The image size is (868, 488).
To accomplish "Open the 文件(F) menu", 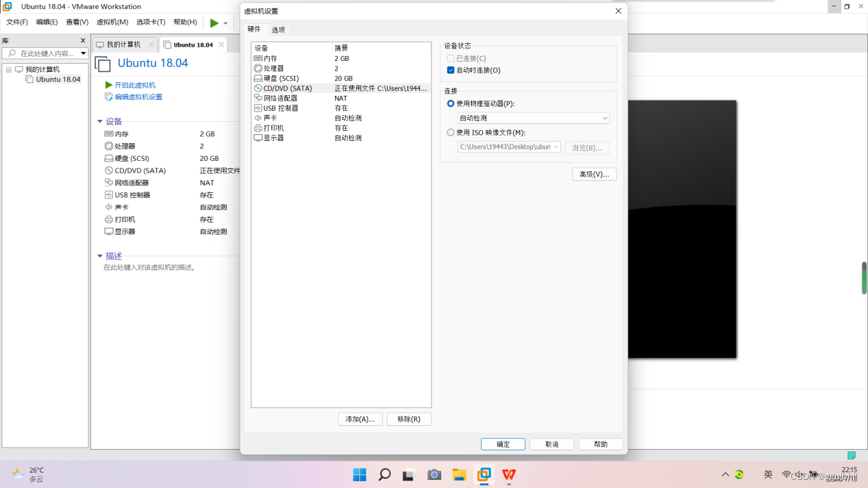I will click(17, 23).
